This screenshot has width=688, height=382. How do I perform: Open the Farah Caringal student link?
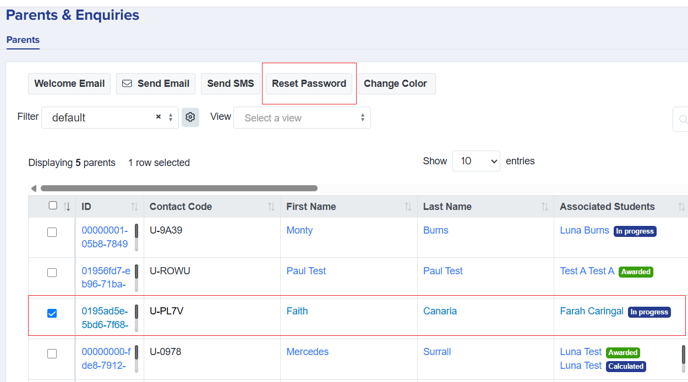591,311
